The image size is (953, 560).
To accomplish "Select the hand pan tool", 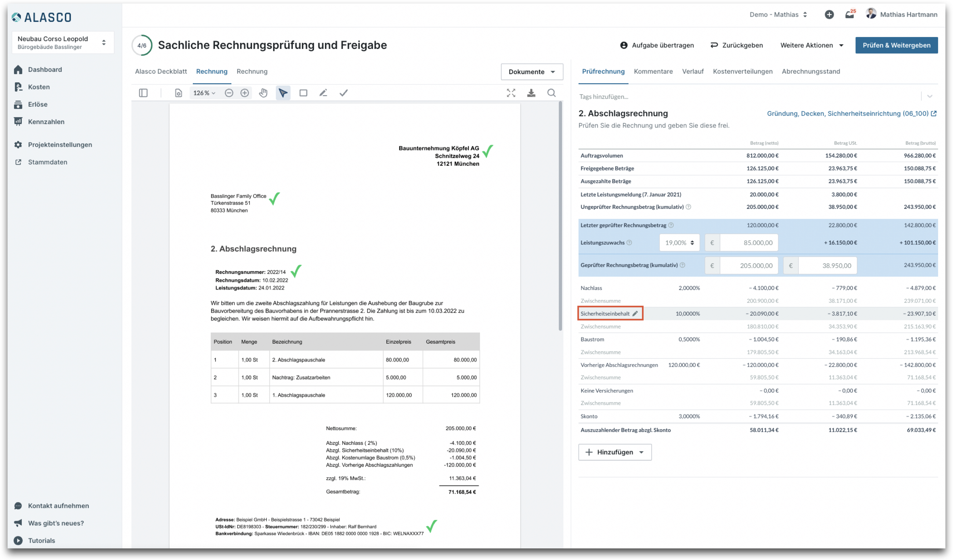I will tap(263, 93).
